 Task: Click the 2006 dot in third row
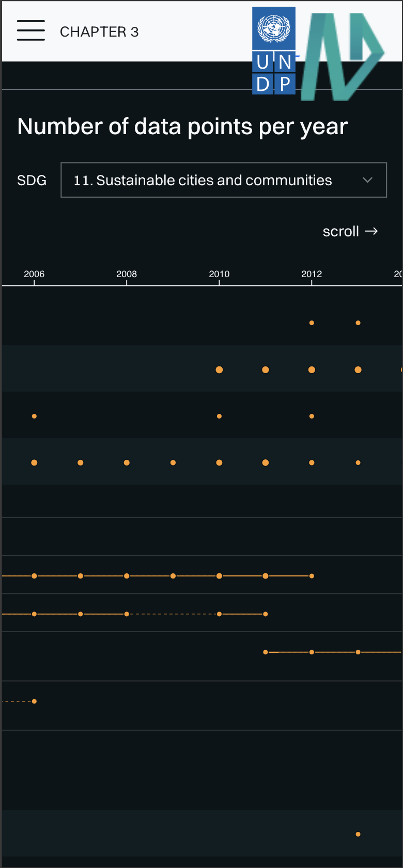(34, 416)
